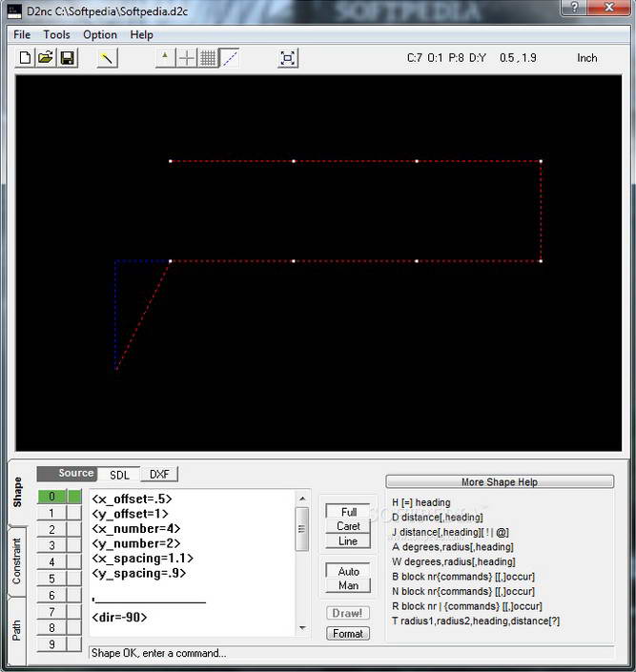Toggle the indicator box beside slot 2
The image size is (636, 672).
pos(74,529)
